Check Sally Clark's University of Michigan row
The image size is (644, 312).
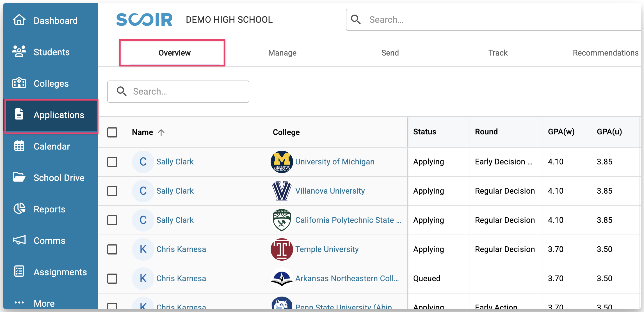click(112, 162)
